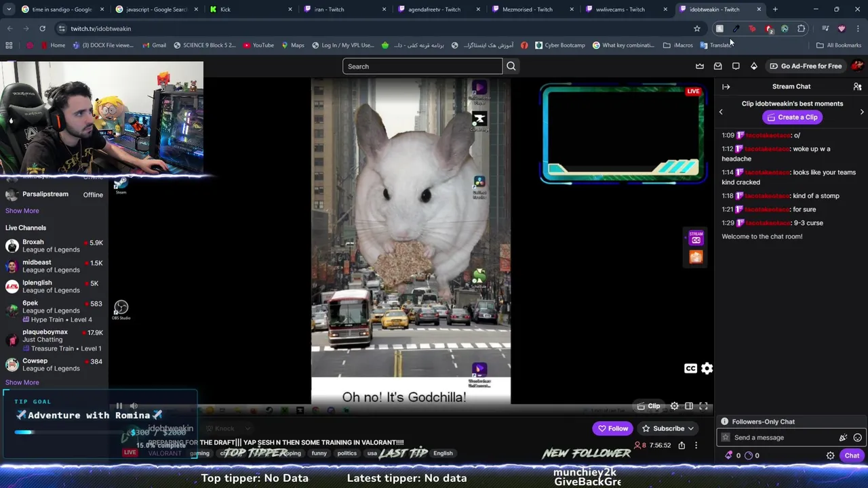Open Broxah live channel in sidebar
Screen dimensions: 868x488
pos(54,245)
